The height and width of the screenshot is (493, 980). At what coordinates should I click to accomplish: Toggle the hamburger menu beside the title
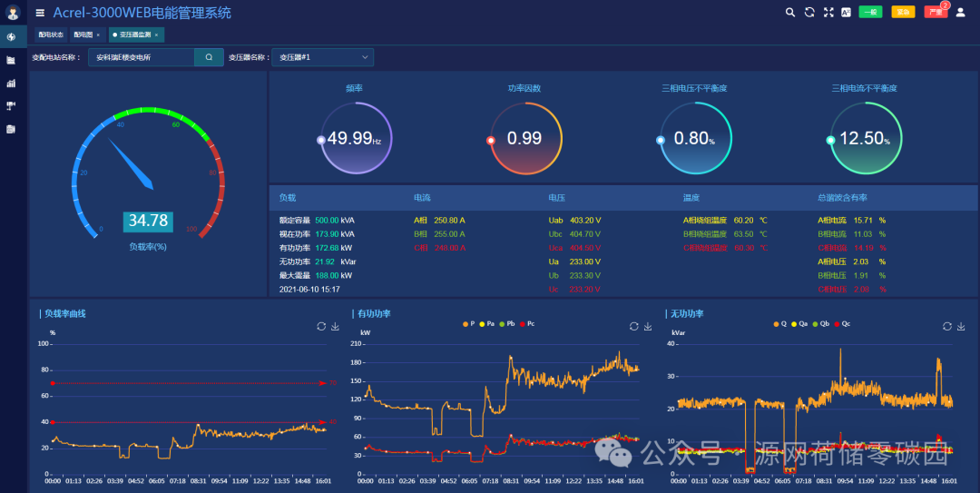pyautogui.click(x=40, y=13)
